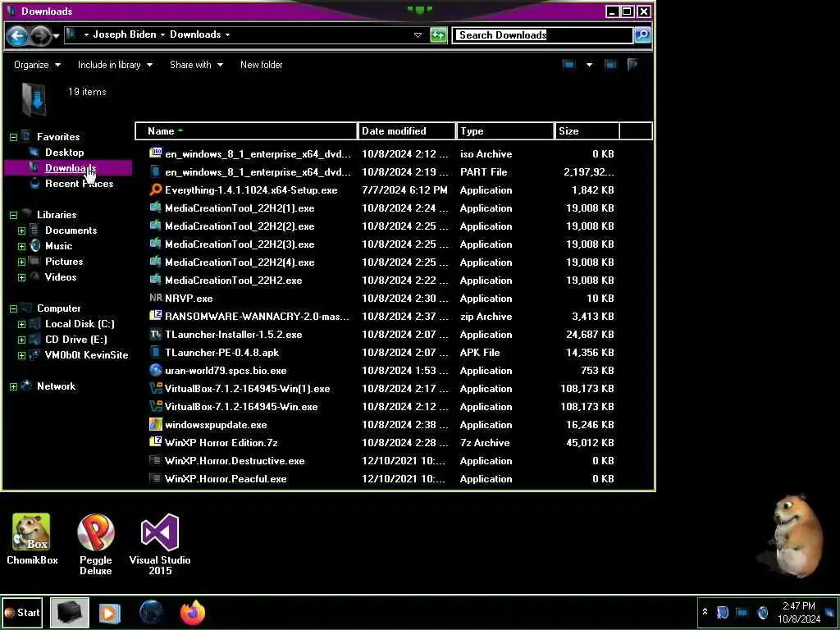Open the Include in library menu
This screenshot has width=840, height=630.
(x=115, y=65)
